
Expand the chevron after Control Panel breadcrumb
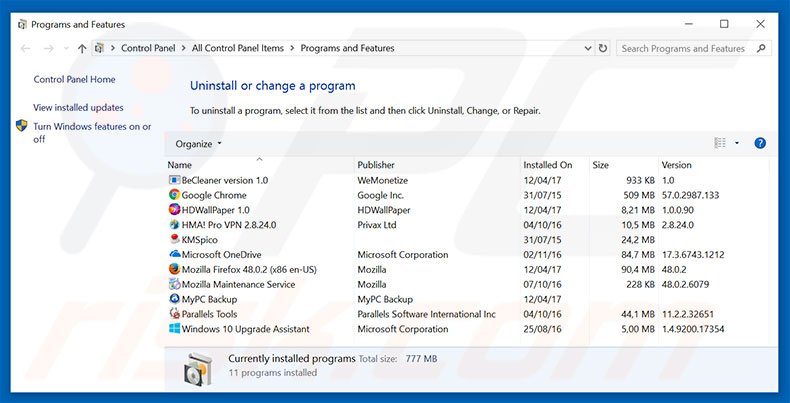(183, 48)
